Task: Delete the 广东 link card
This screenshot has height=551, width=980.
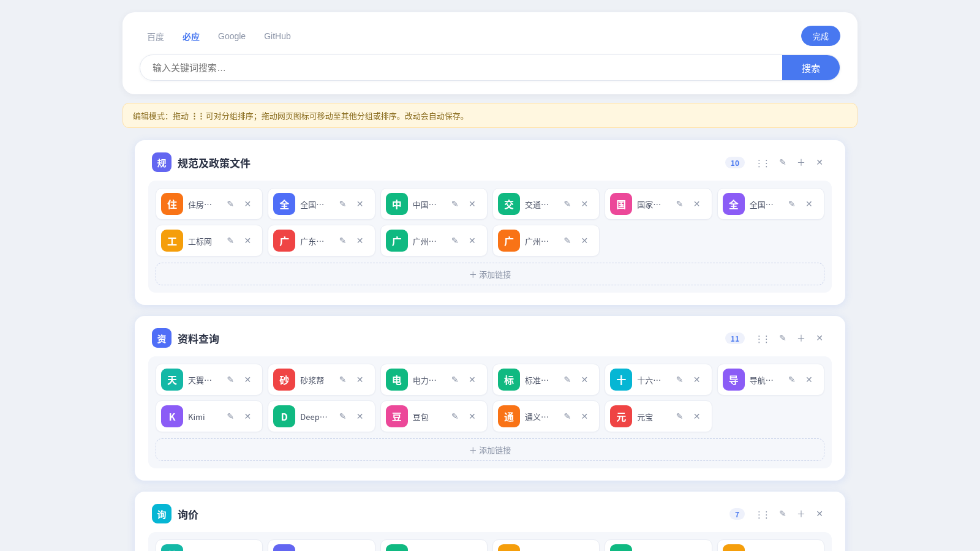Action: click(360, 241)
